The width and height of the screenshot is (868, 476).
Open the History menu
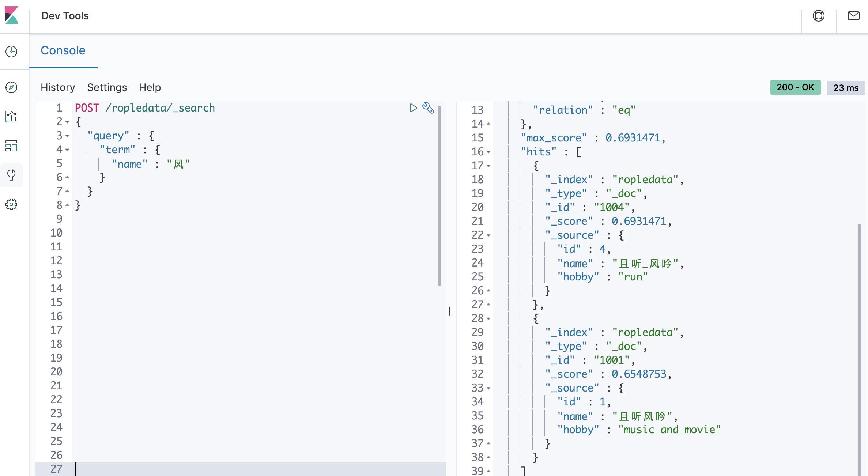[58, 87]
